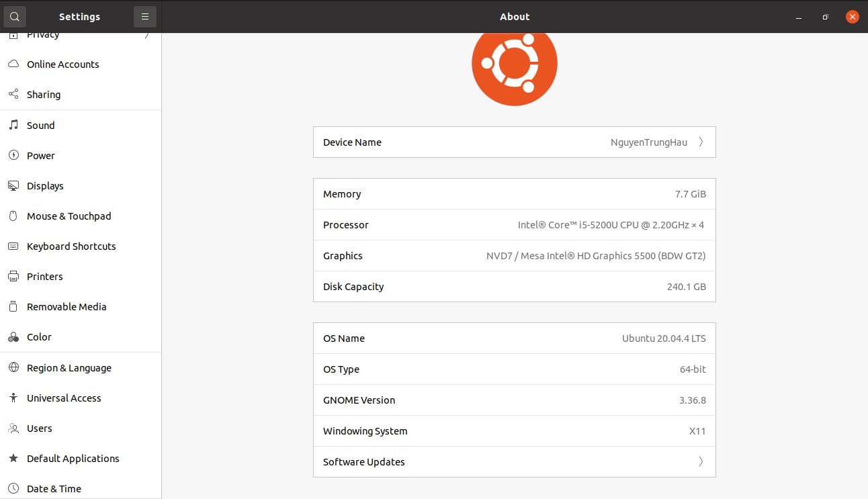The height and width of the screenshot is (499, 868).
Task: Click the search icon in Settings header
Action: click(x=15, y=17)
